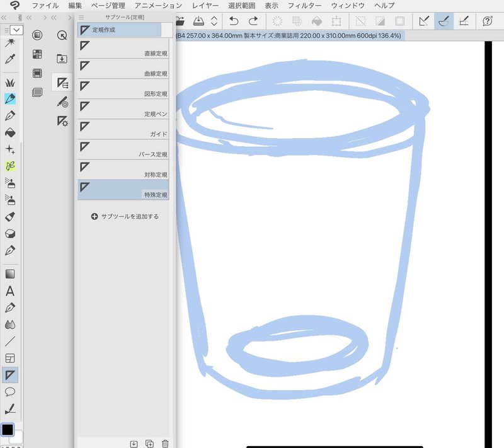504x448 pixels.
Task: Open the tool property pen icon
Action: pyautogui.click(x=62, y=102)
